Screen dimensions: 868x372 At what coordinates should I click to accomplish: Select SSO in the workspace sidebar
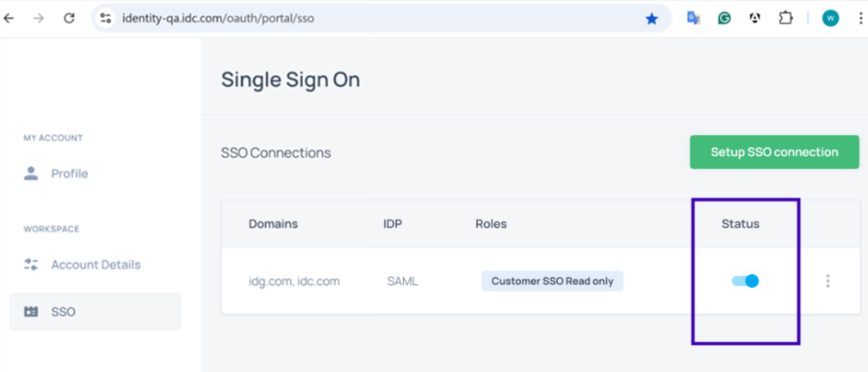(63, 312)
